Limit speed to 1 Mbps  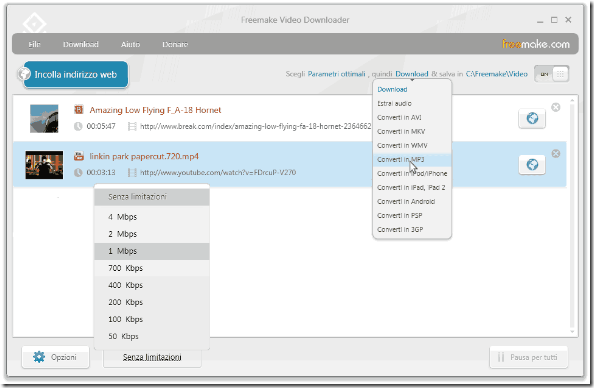[x=152, y=251]
